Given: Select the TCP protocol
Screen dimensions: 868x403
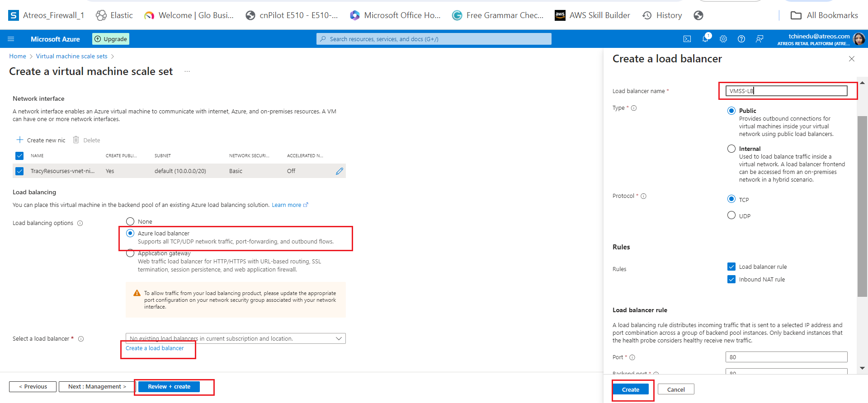Looking at the screenshot, I should coord(731,199).
